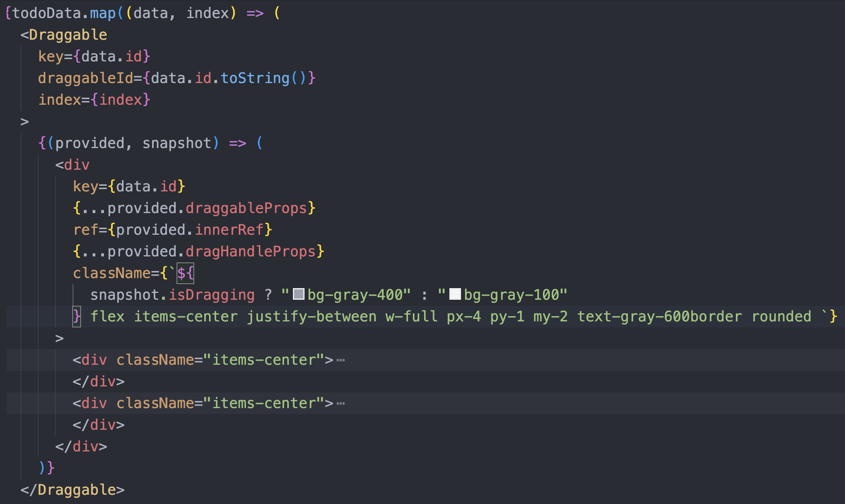Click the rounded class at line end
845x504 pixels.
(x=781, y=317)
